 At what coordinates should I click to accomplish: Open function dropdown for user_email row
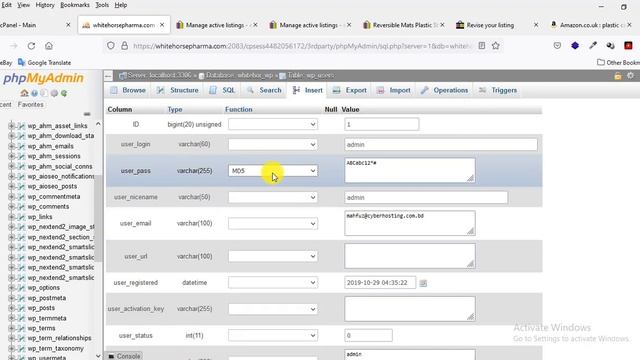[x=273, y=223]
